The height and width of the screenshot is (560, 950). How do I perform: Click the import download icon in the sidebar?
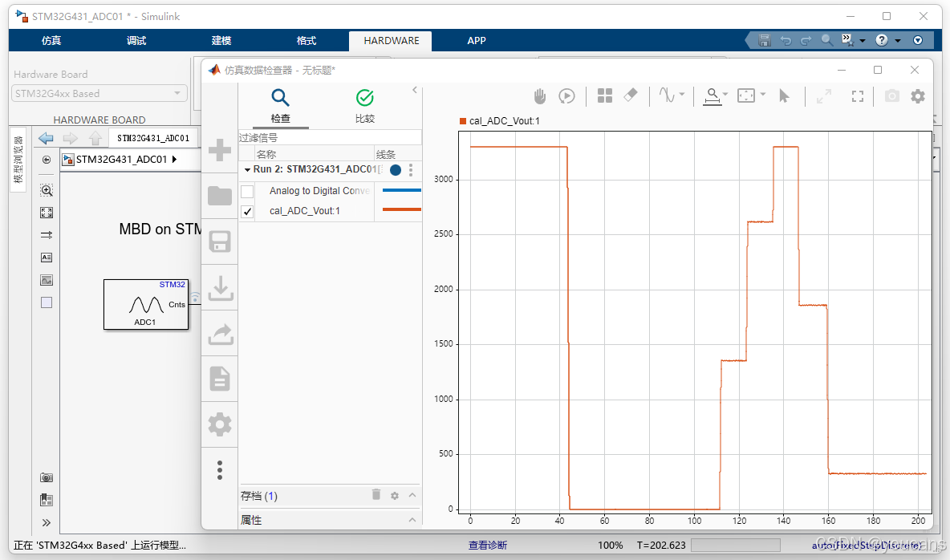point(220,288)
